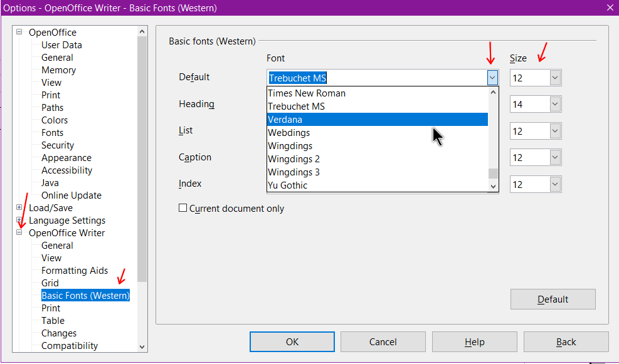Pick Wingdings font from list

pos(378,146)
